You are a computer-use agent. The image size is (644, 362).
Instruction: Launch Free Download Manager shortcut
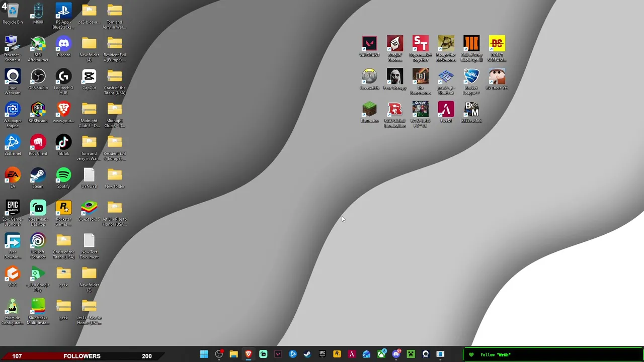[13, 246]
